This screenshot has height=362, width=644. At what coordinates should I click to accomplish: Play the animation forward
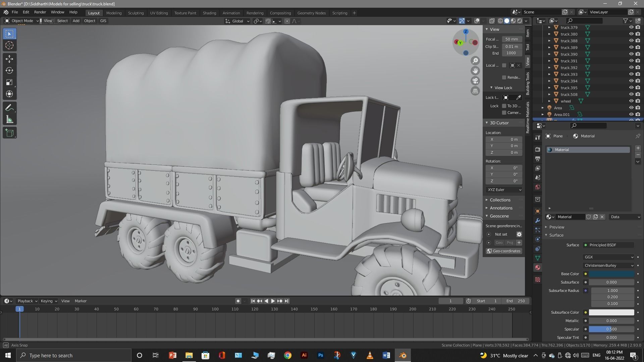(273, 301)
